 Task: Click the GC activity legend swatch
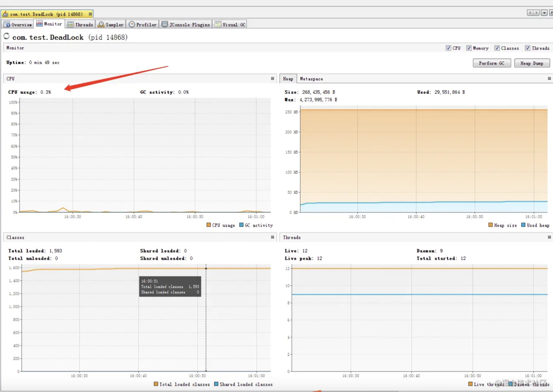[241, 225]
